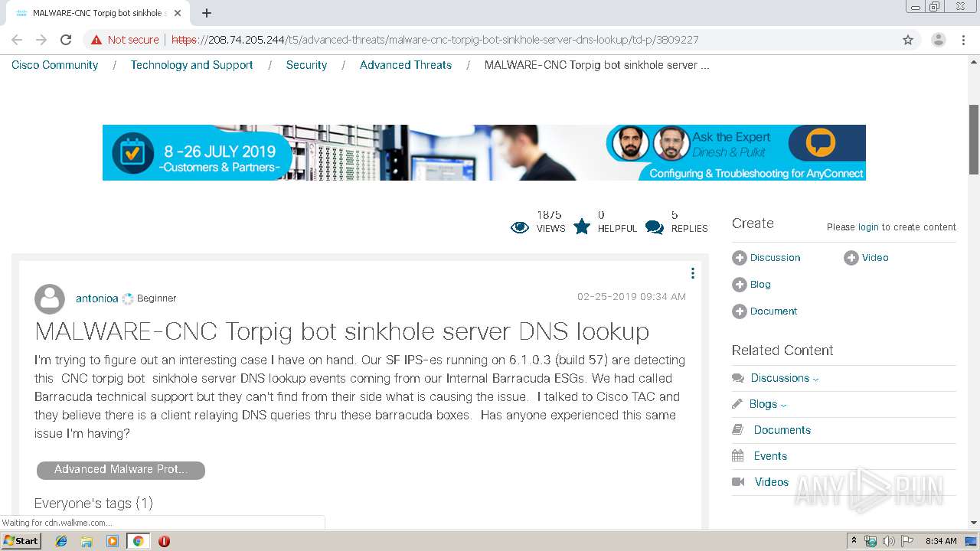Bookmark this page with star icon
The width and height of the screenshot is (980, 551).
(908, 40)
